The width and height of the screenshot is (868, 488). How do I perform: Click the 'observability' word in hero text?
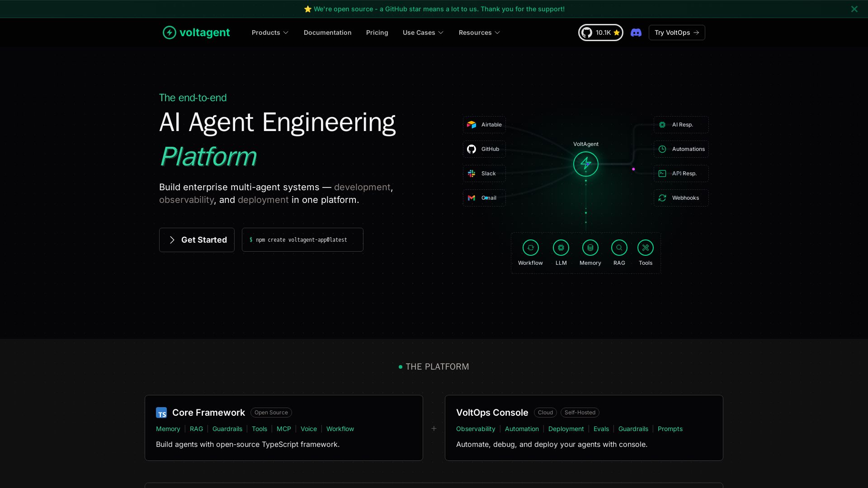[186, 200]
